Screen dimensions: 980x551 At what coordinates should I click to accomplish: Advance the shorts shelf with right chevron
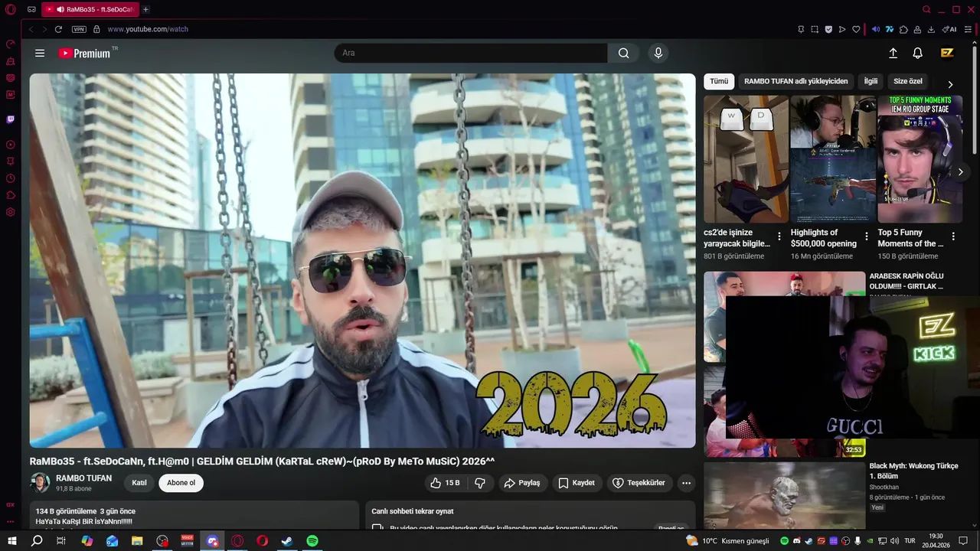[960, 172]
